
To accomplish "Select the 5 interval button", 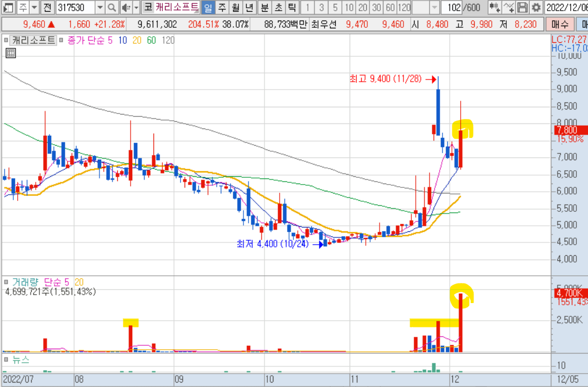I will [335, 7].
